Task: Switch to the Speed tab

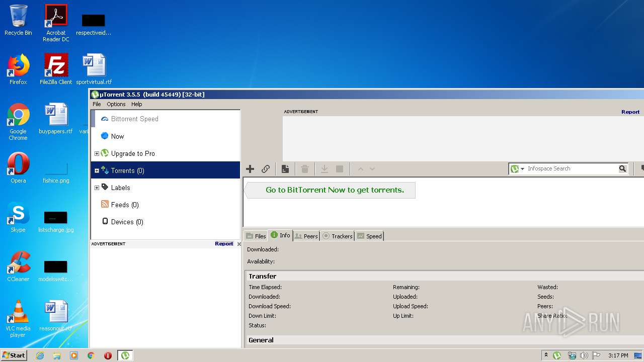Action: click(x=369, y=236)
